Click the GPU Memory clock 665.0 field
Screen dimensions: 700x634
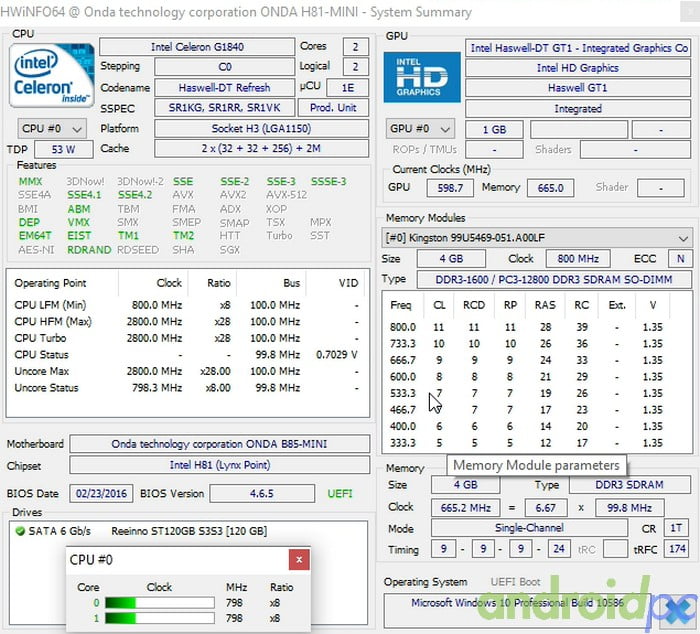pyautogui.click(x=550, y=188)
